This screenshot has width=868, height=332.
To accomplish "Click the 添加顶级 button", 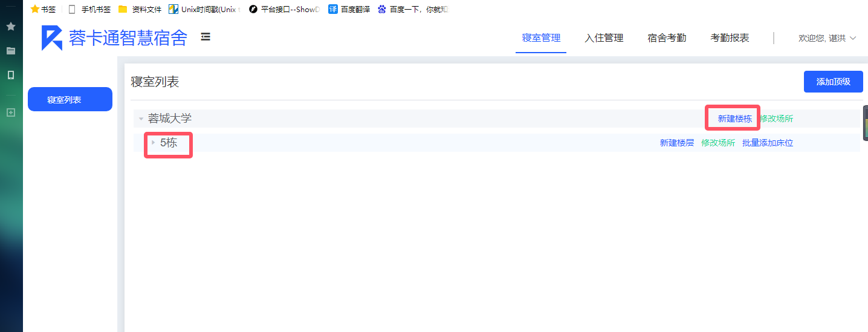I will coord(833,82).
